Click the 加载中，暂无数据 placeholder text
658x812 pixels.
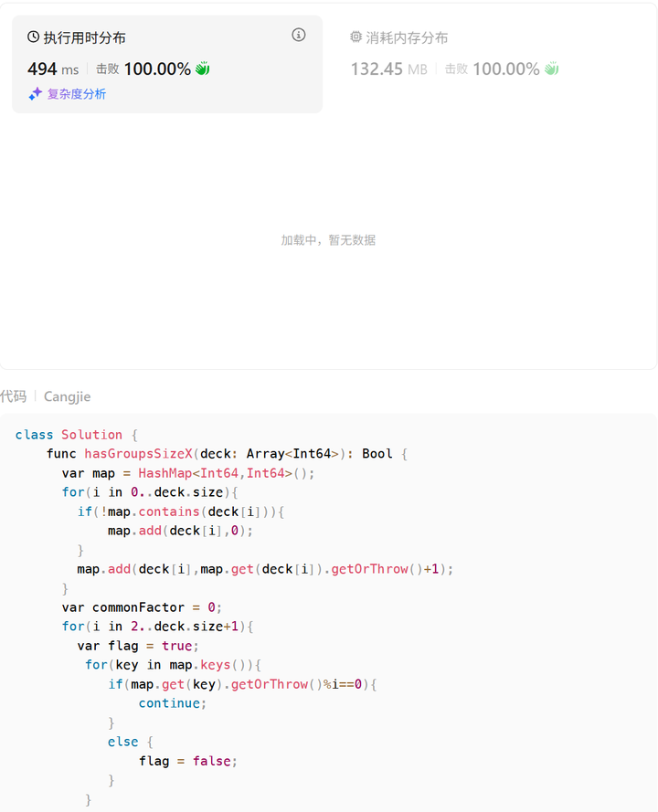[x=328, y=240]
